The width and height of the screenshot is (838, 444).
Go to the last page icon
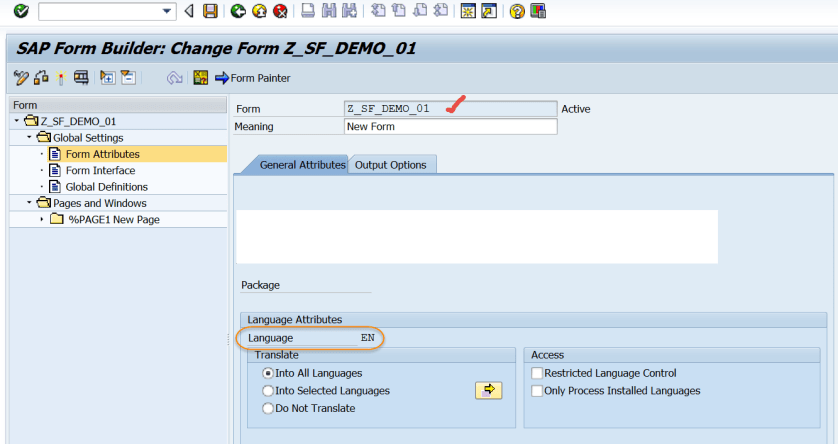(441, 11)
